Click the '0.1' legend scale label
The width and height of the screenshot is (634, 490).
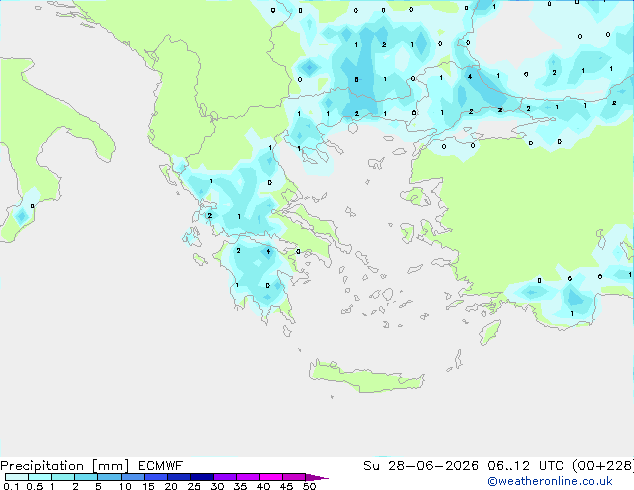point(11,486)
